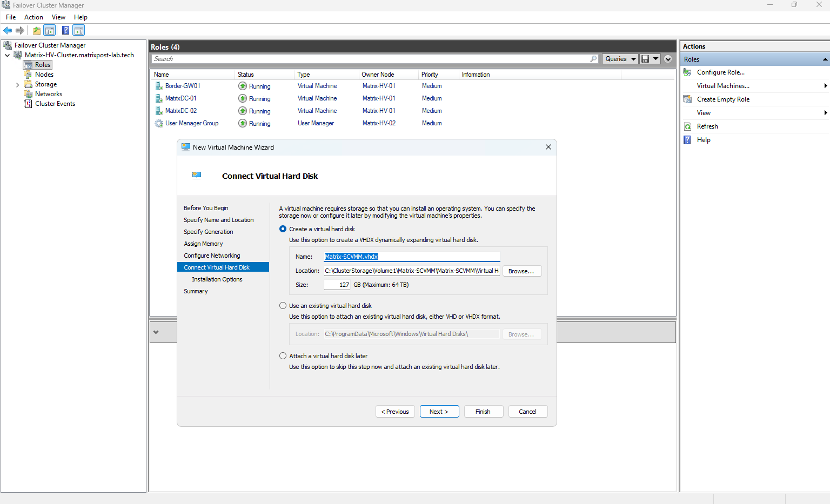Click the disk Size field showing 127
This screenshot has width=830, height=504.
[x=337, y=285]
